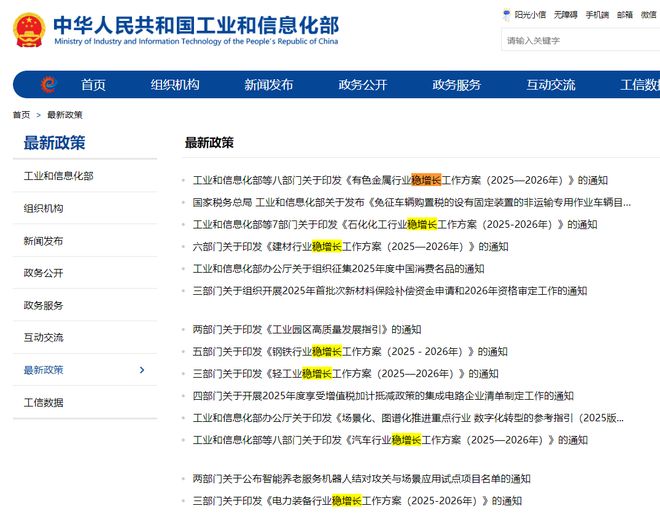Click the 邮箱 mailbox link

(x=625, y=15)
